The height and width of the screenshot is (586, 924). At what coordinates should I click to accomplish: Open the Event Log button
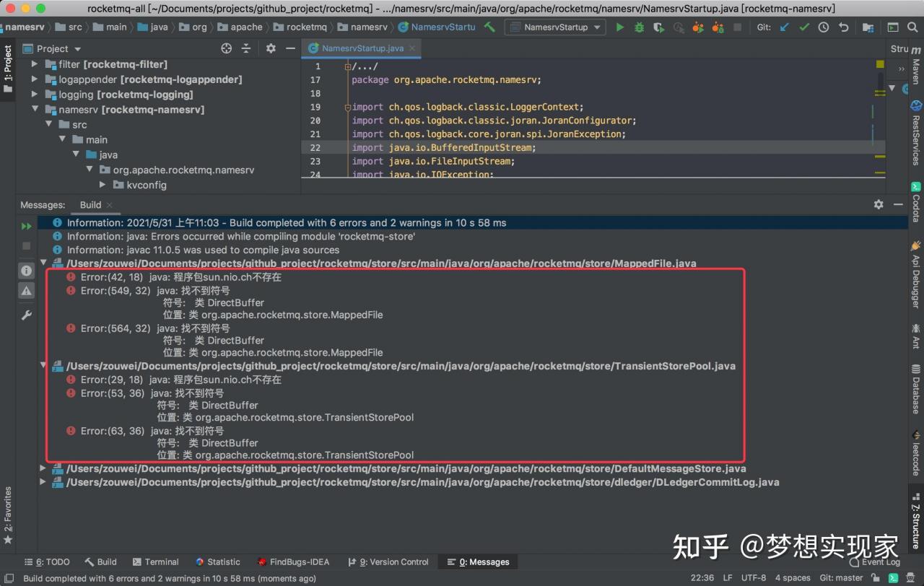[873, 561]
